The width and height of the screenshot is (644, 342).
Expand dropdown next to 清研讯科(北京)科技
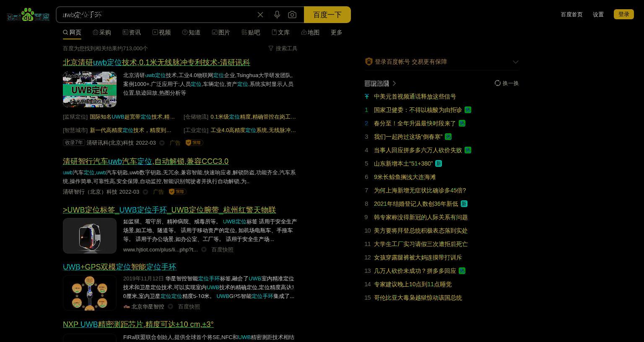[162, 143]
